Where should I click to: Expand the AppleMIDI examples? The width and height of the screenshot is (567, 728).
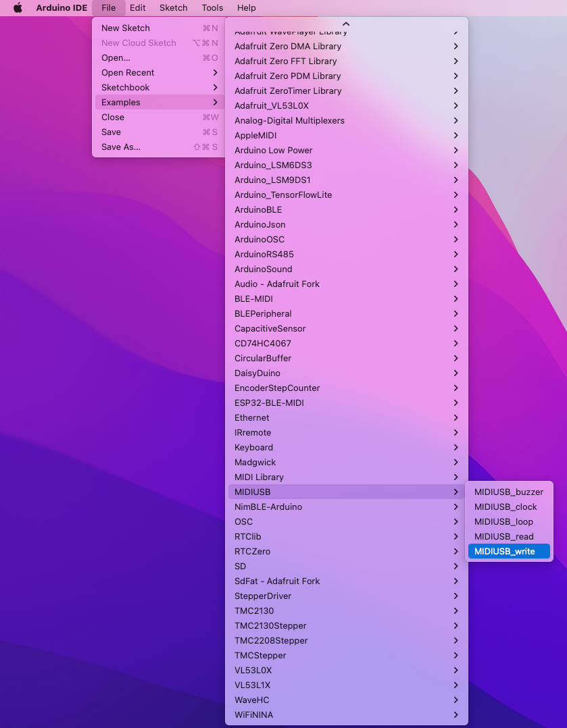pyautogui.click(x=346, y=135)
